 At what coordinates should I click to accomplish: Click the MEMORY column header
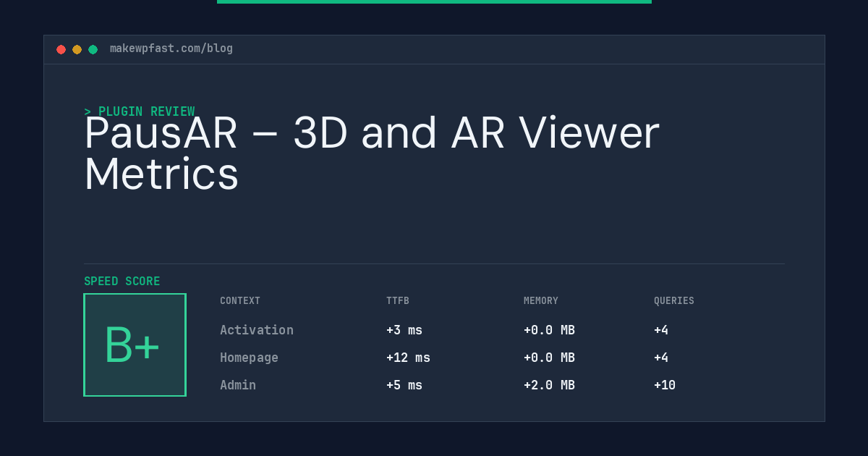click(x=541, y=301)
